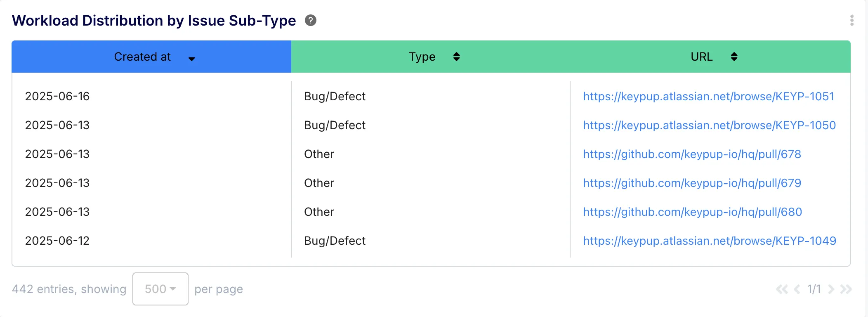Click the help question mark icon
This screenshot has height=317, width=868.
tap(311, 20)
